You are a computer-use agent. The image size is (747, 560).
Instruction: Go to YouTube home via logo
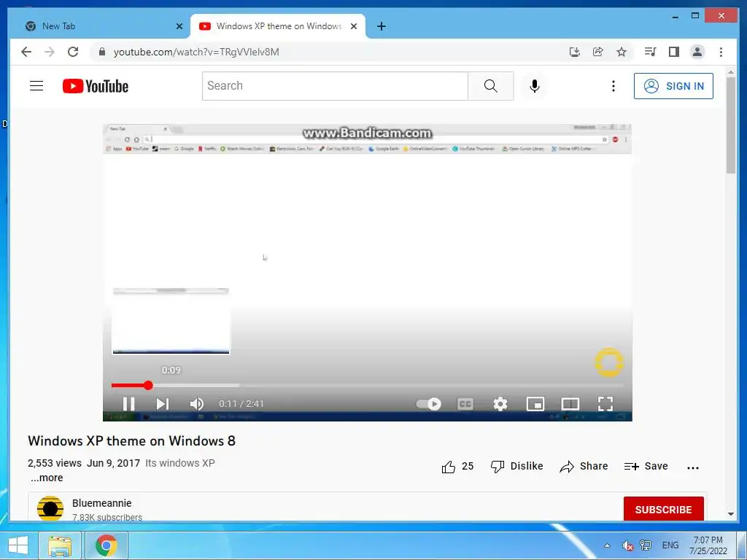[x=96, y=86]
